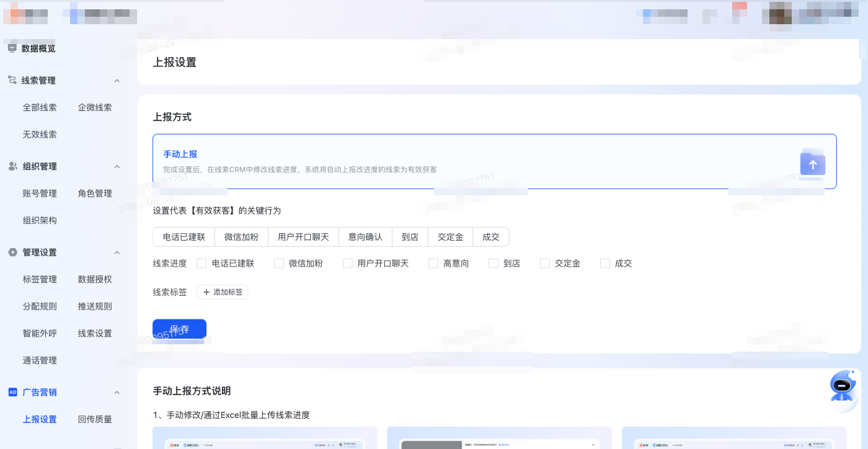This screenshot has height=449, width=868.
Task: Collapse the 广告营销 section
Action: coord(117,392)
